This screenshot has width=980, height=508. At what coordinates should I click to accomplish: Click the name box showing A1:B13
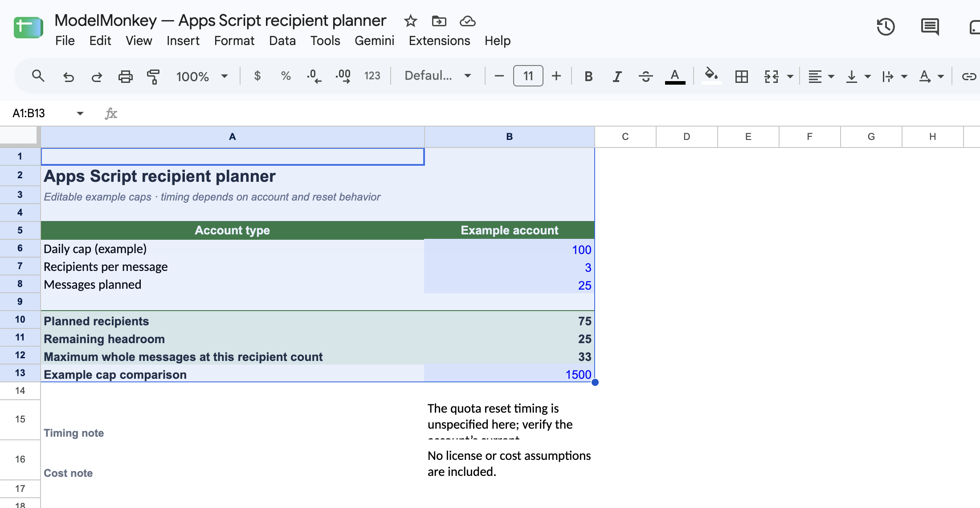[29, 113]
